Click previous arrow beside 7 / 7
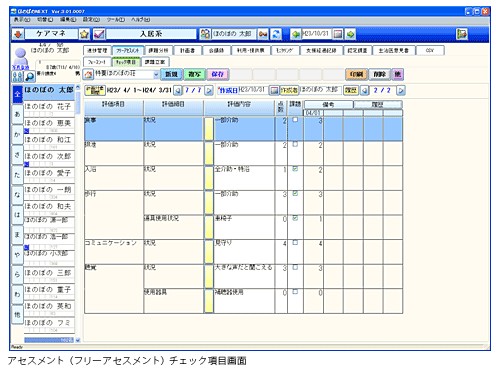Screen dimensions: 500x369 pyautogui.click(x=178, y=90)
